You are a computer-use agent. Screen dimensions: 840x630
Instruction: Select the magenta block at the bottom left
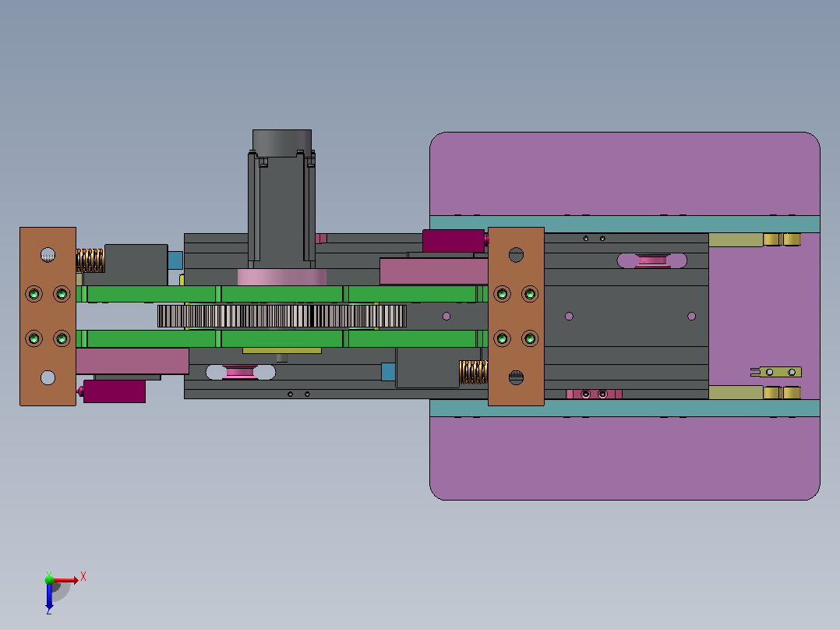pyautogui.click(x=115, y=391)
